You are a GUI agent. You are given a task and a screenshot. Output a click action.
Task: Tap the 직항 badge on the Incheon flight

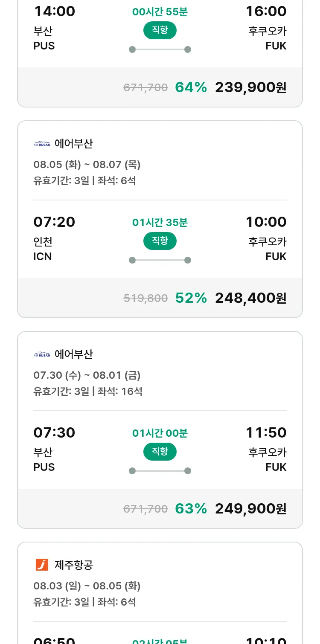pyautogui.click(x=160, y=241)
